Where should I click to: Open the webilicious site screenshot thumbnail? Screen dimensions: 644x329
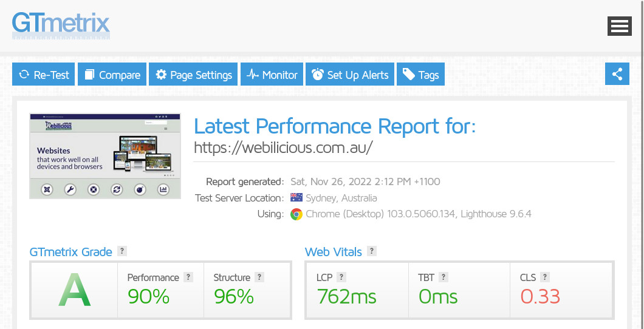click(105, 156)
